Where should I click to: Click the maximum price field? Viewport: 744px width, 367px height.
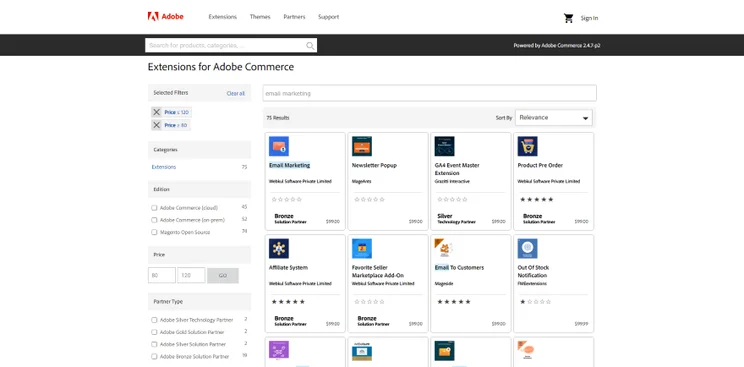pyautogui.click(x=191, y=275)
